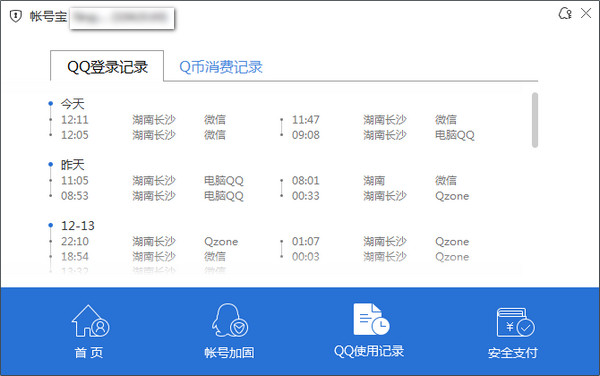Viewport: 600px width, 376px height.
Task: Select the 12-13 date heading
Action: click(x=78, y=226)
